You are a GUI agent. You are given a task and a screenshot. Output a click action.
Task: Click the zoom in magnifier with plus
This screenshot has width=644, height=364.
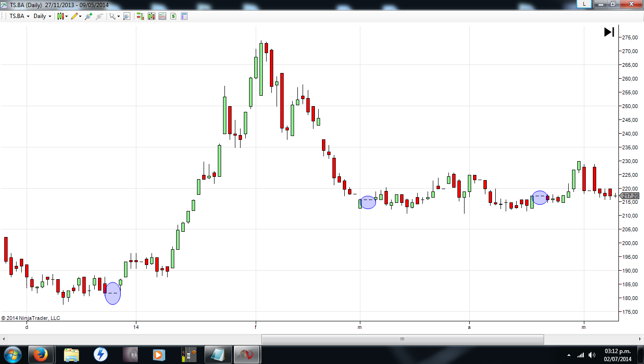point(88,16)
